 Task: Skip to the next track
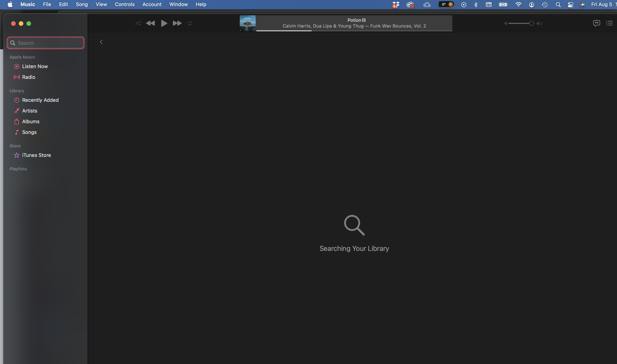pos(177,23)
